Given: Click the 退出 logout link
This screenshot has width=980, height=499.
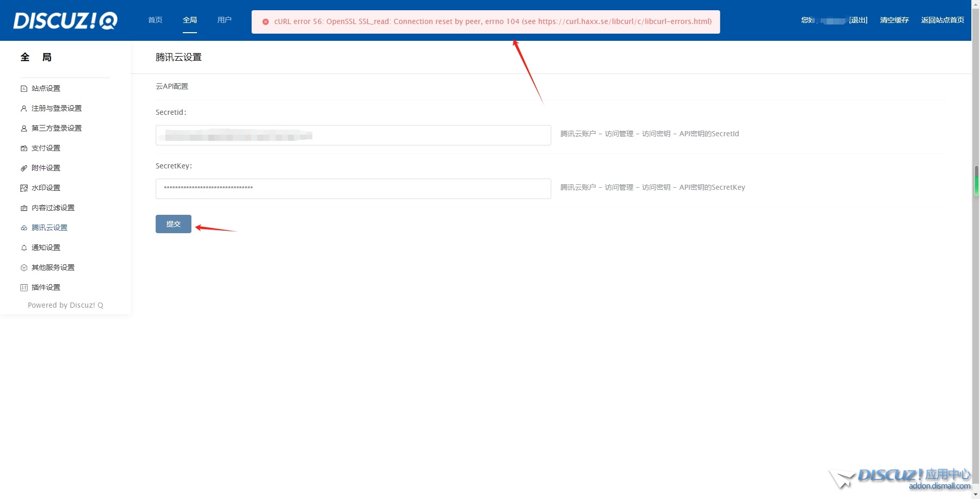Looking at the screenshot, I should tap(858, 20).
